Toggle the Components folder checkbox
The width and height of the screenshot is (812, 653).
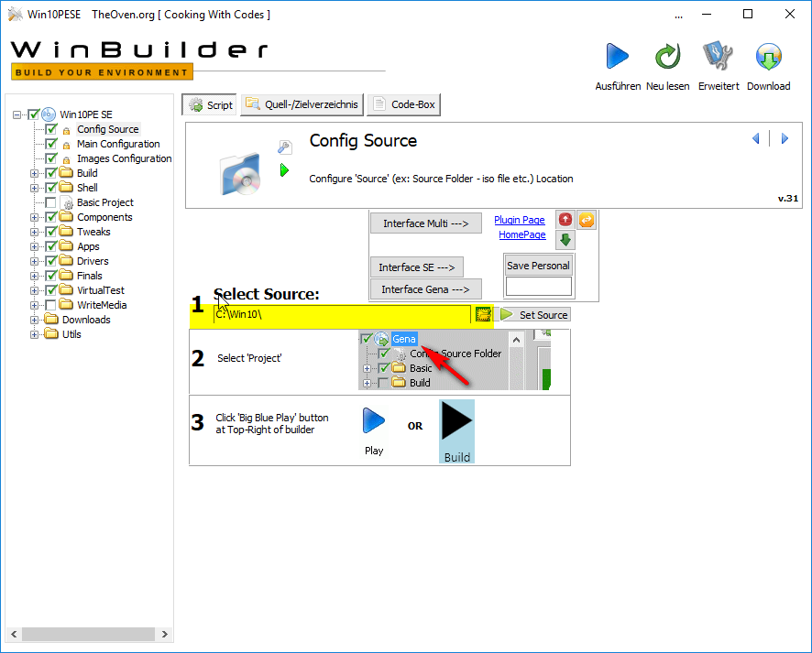[50, 217]
